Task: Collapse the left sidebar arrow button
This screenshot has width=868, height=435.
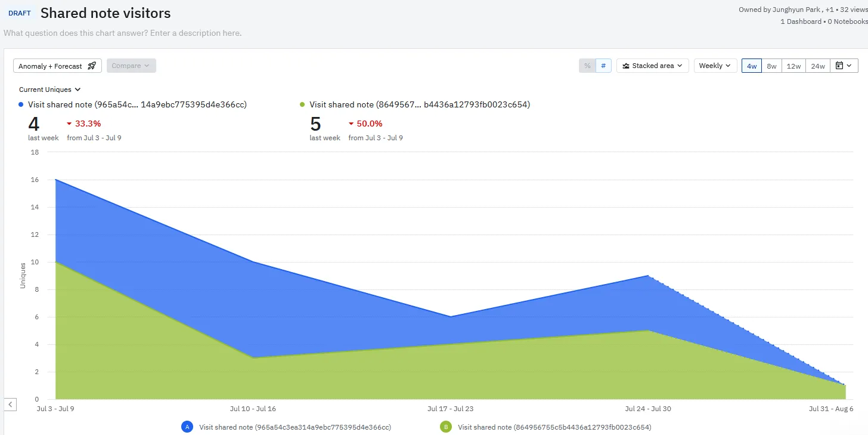Action: [11, 405]
